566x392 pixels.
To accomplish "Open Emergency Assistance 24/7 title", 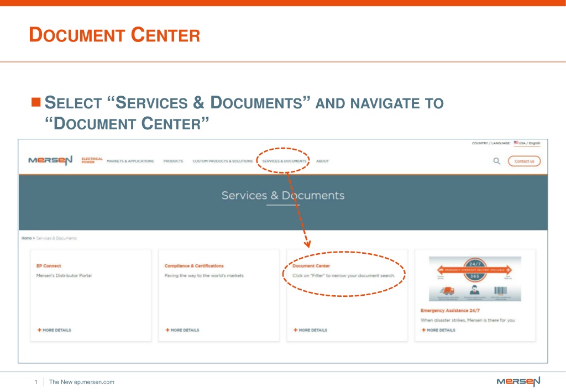I will pyautogui.click(x=450, y=310).
